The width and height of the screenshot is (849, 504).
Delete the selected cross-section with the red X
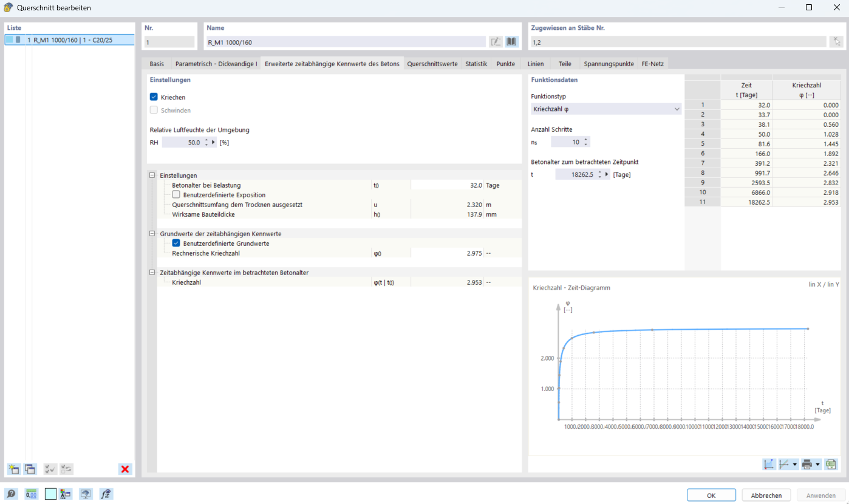pyautogui.click(x=125, y=469)
